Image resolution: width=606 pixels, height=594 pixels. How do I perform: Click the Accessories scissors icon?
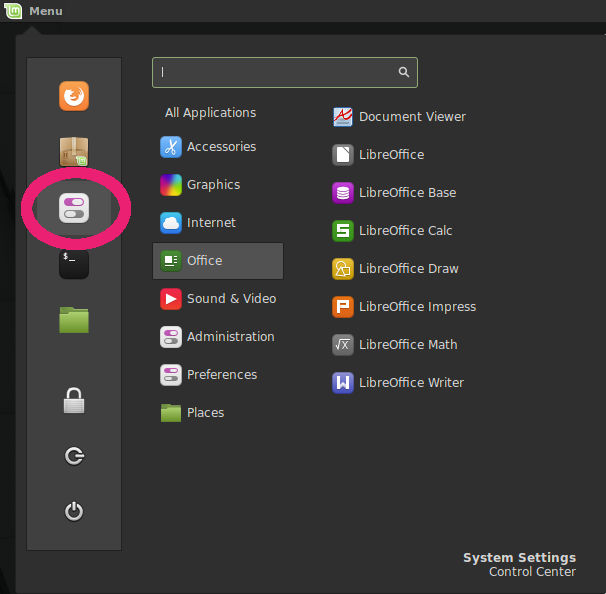click(171, 147)
